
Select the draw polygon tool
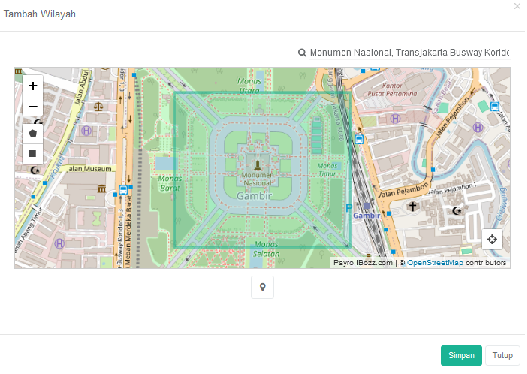click(x=33, y=133)
